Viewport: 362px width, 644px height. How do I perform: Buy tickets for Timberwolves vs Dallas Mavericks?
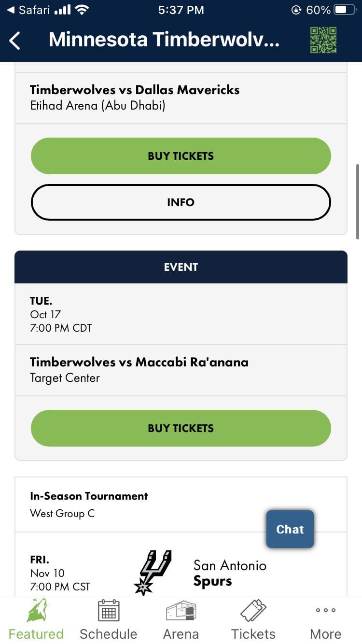click(181, 156)
